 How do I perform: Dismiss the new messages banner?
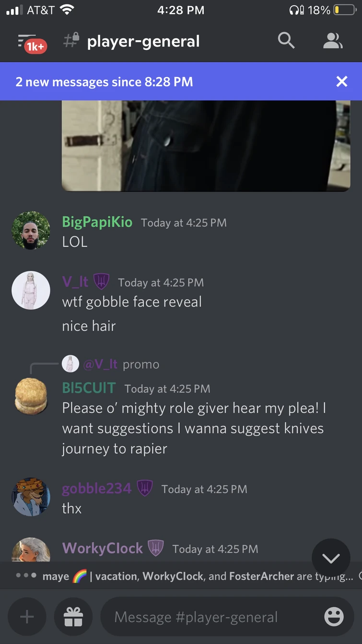(x=342, y=82)
